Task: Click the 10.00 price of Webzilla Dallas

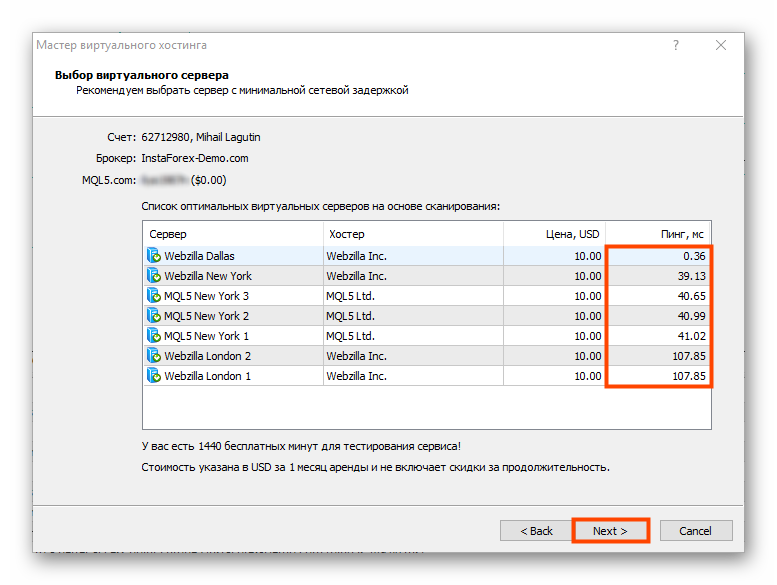Action: click(x=588, y=256)
